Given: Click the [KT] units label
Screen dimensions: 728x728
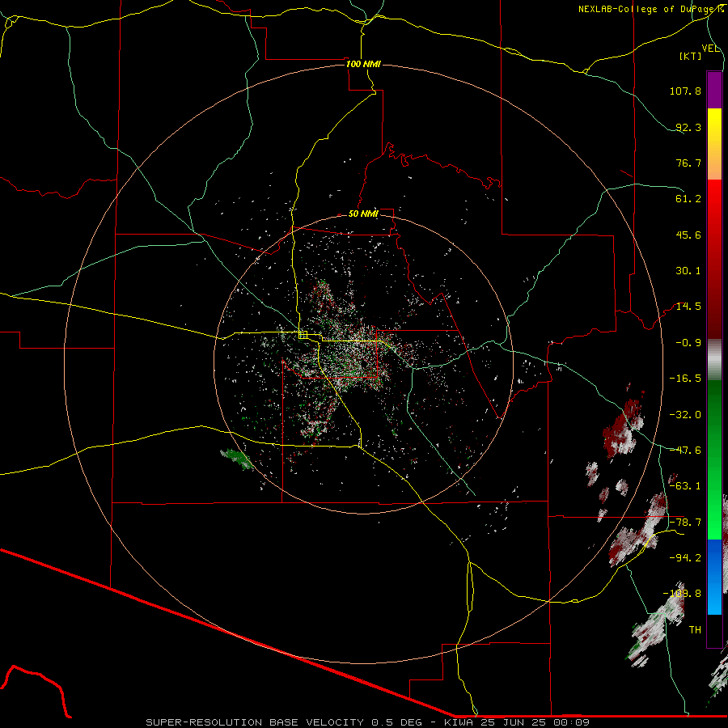Looking at the screenshot, I should [691, 56].
